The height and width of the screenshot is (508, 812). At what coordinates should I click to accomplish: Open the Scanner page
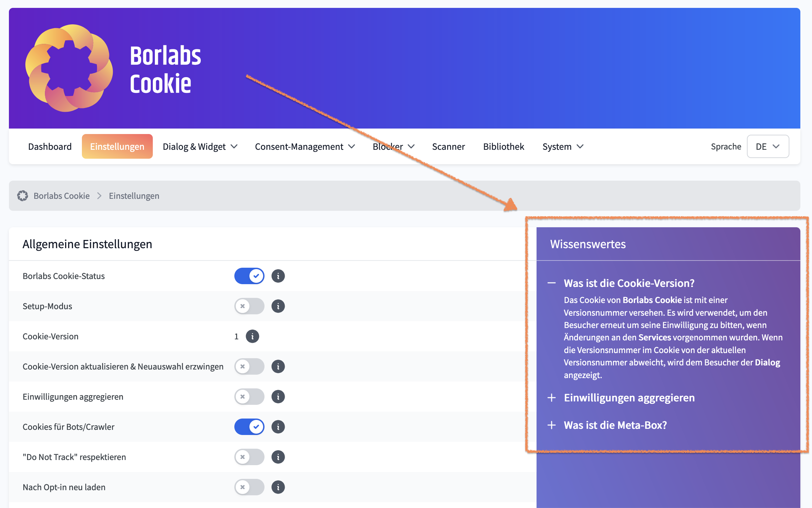(x=448, y=146)
